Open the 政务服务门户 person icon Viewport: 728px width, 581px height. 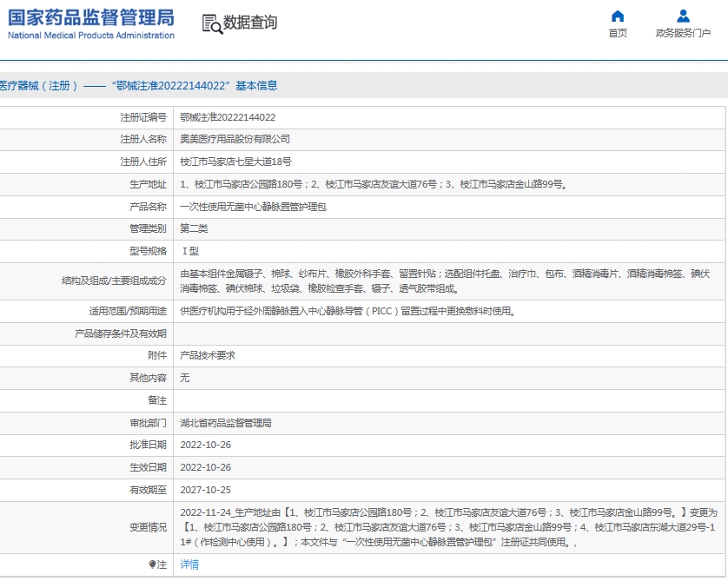point(683,17)
